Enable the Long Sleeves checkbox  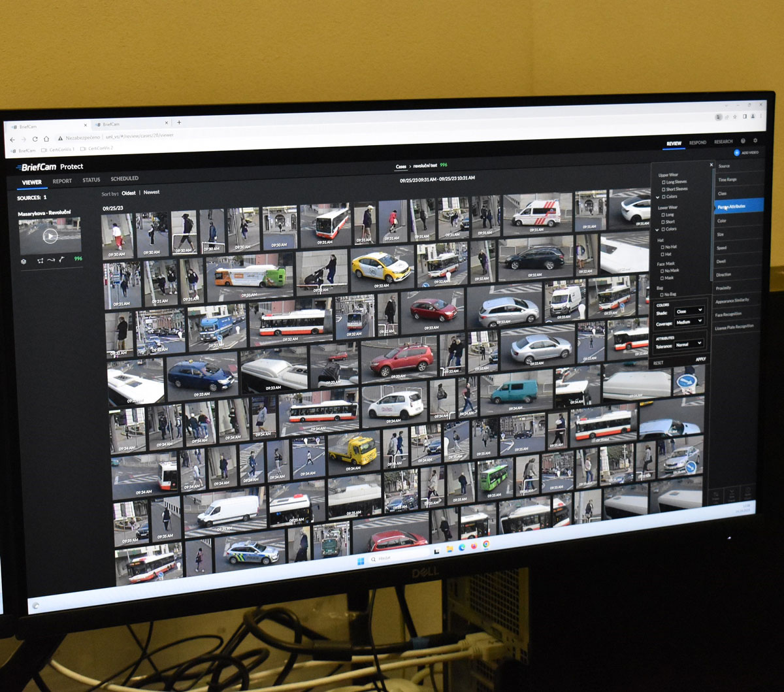[664, 182]
